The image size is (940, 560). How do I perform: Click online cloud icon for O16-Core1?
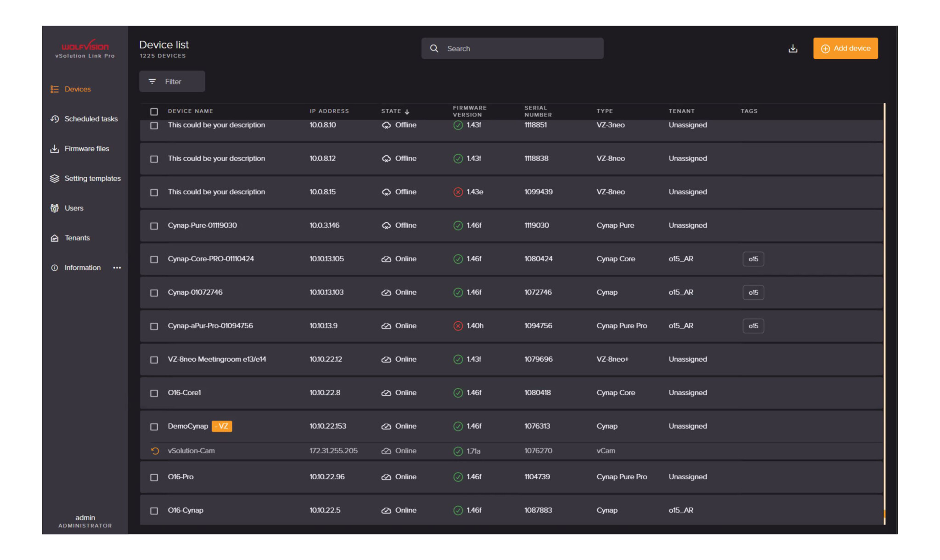click(x=386, y=393)
